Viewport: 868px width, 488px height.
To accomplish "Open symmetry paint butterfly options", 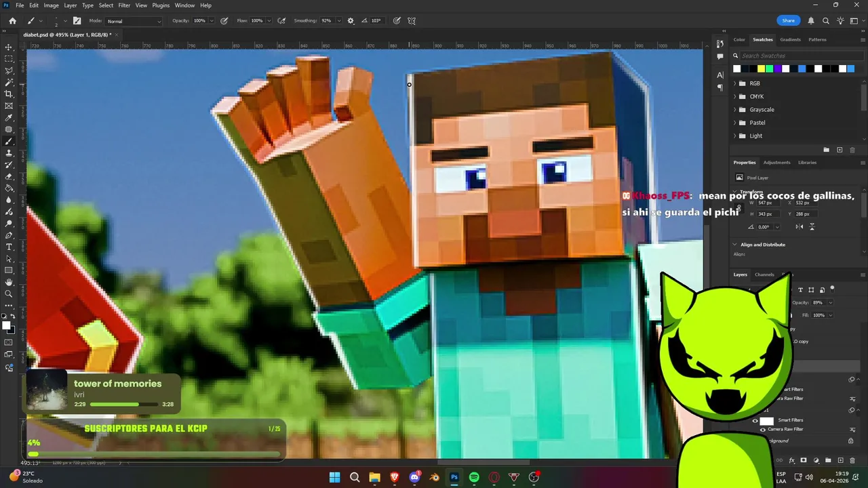I will 412,21.
